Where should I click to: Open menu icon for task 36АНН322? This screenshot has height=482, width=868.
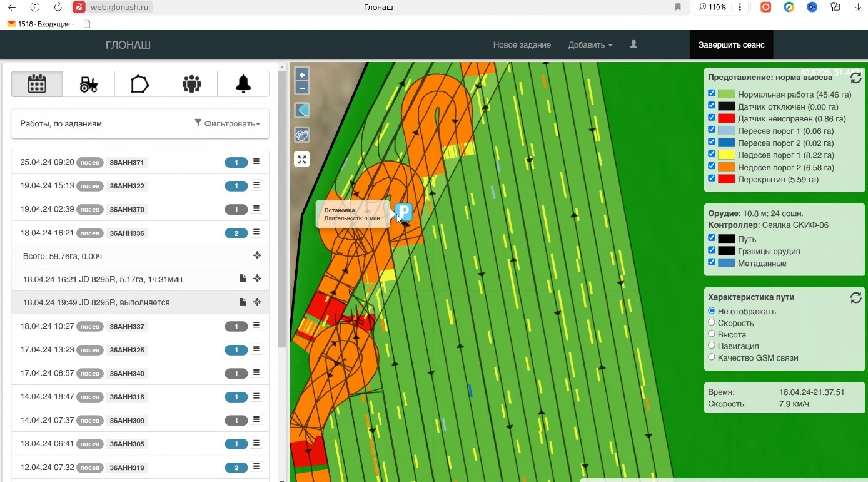[256, 185]
